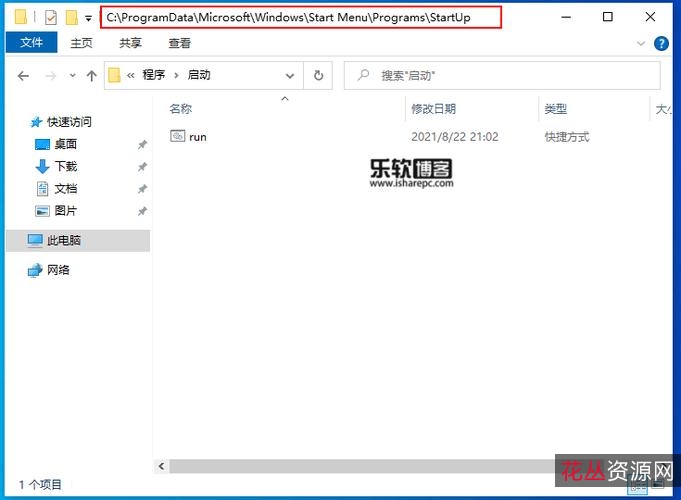681x500 pixels.
Task: Sort by the 类型 column header
Action: tap(555, 109)
